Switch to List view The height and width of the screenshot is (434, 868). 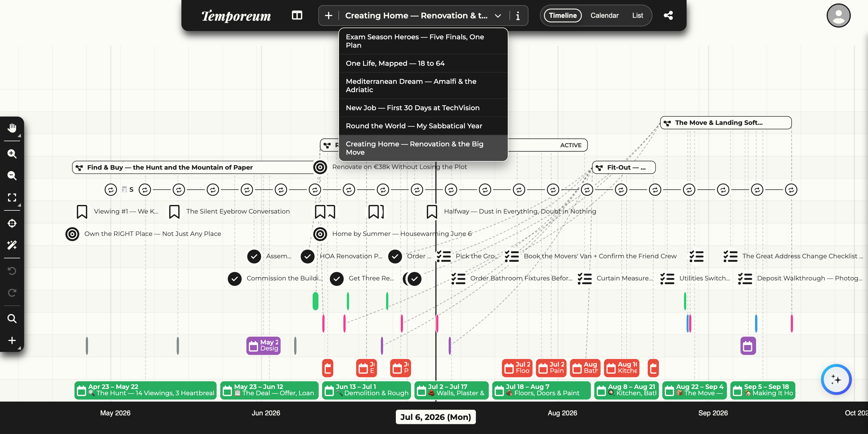638,15
